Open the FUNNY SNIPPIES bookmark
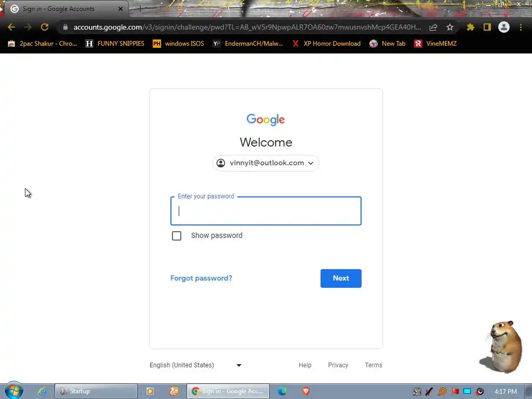532x399 pixels. [x=115, y=44]
